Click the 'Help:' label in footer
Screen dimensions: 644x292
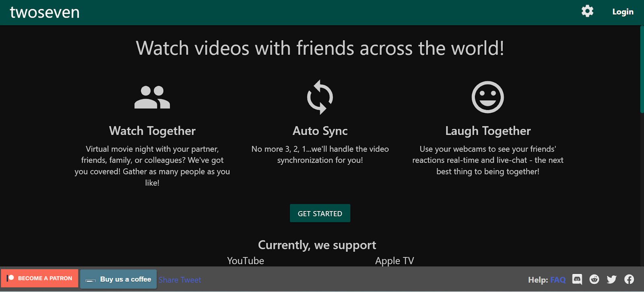(x=538, y=280)
